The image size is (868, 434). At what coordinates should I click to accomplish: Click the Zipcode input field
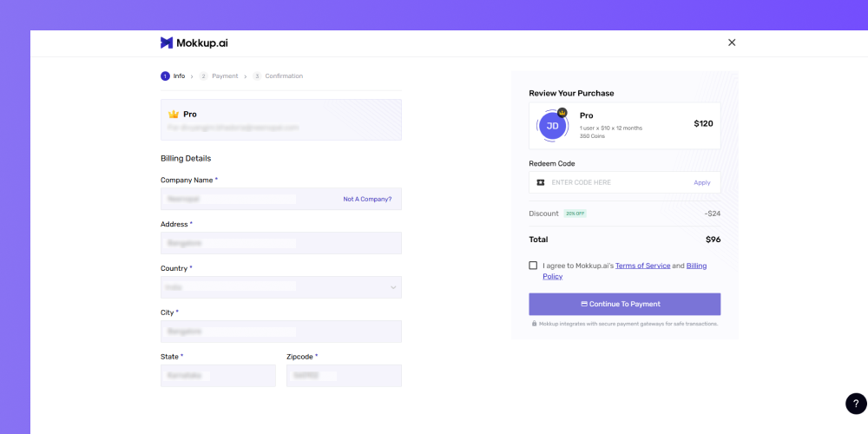click(x=344, y=375)
